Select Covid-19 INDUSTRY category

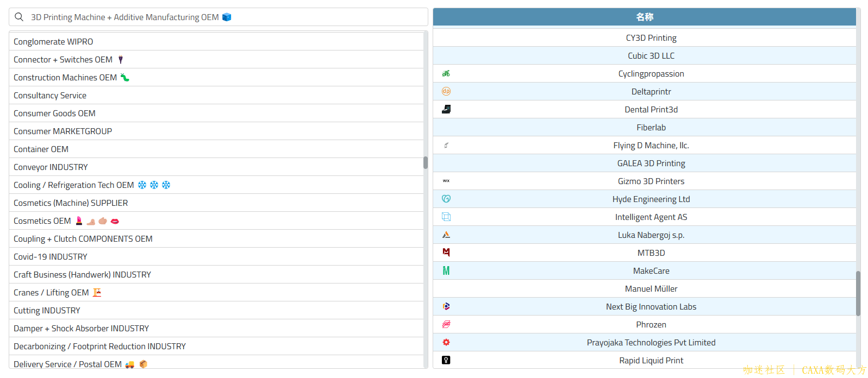(x=216, y=257)
